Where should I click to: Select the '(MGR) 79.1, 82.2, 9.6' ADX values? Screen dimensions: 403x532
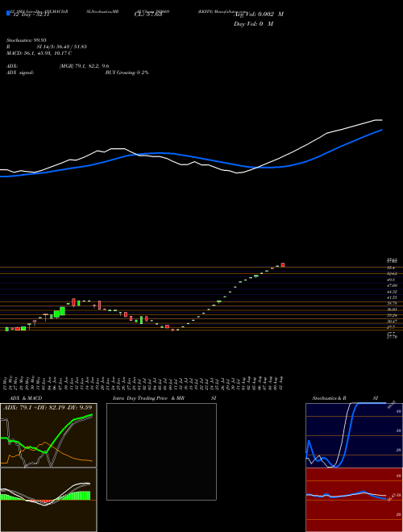tap(84, 66)
